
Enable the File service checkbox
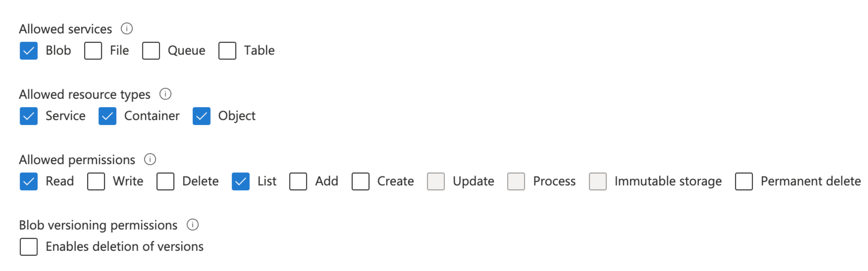93,51
